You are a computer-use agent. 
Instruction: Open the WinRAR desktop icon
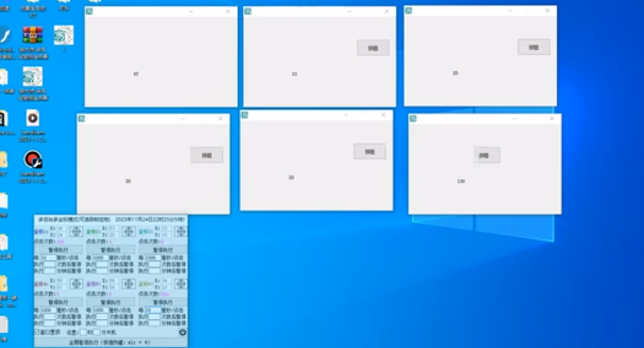pos(32,36)
